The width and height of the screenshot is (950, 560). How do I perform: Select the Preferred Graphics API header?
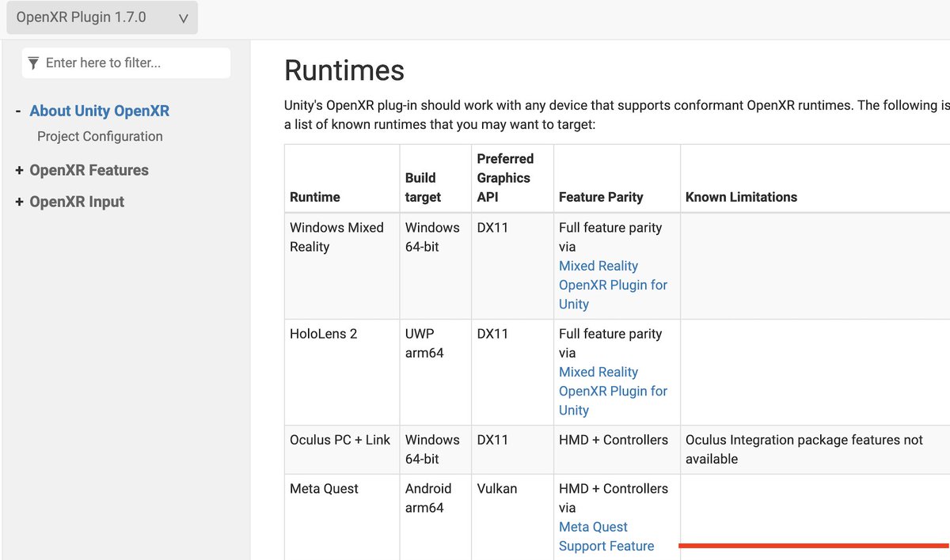click(506, 177)
